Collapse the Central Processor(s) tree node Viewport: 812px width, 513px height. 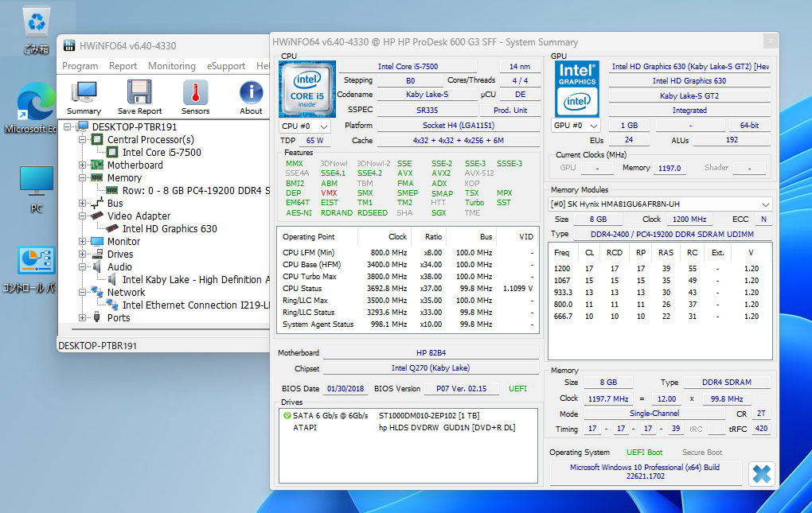(x=82, y=140)
